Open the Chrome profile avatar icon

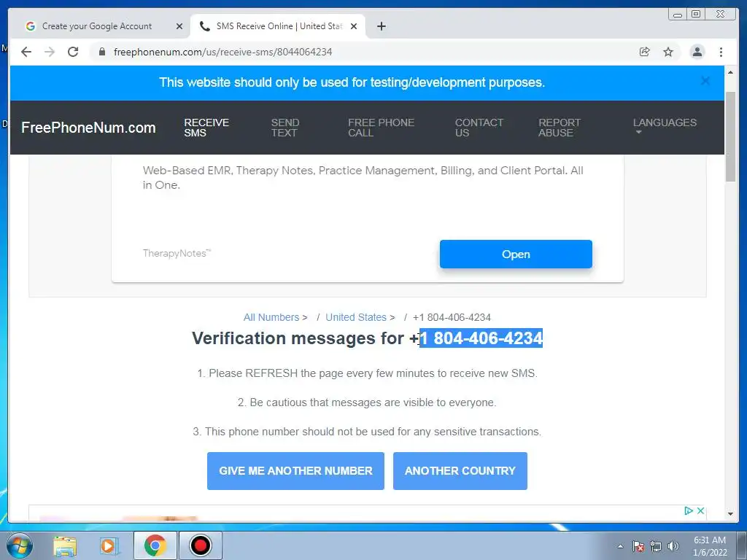697,52
